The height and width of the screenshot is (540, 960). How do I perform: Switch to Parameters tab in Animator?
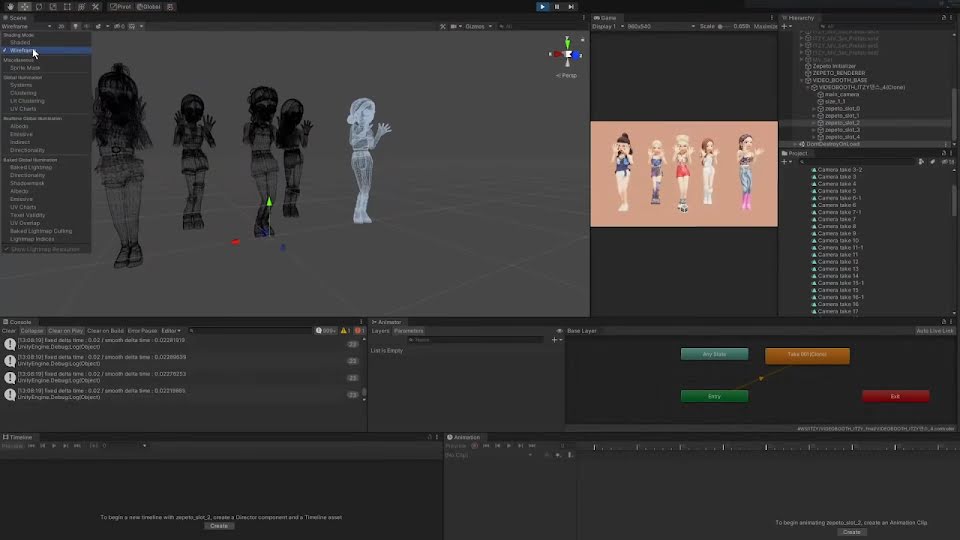point(408,330)
